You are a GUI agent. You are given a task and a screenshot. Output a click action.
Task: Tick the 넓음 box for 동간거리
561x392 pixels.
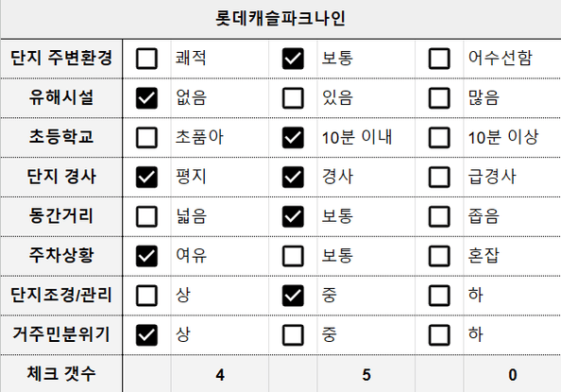[146, 216]
